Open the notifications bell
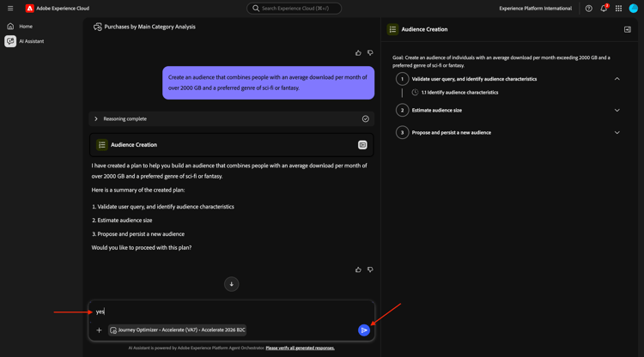Viewport: 644px width, 357px height. [x=604, y=9]
